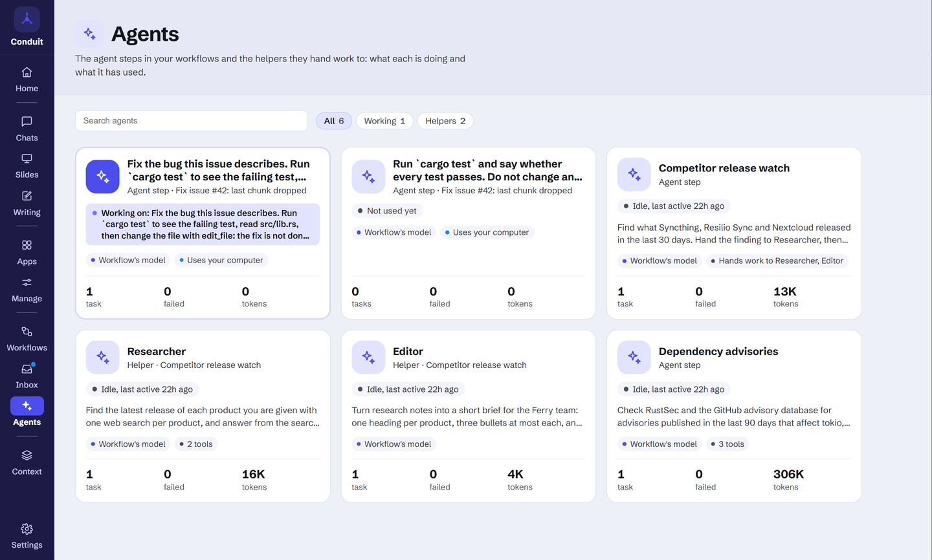Viewport: 932px width, 560px height.
Task: Open the Researcher agent title
Action: pos(157,351)
